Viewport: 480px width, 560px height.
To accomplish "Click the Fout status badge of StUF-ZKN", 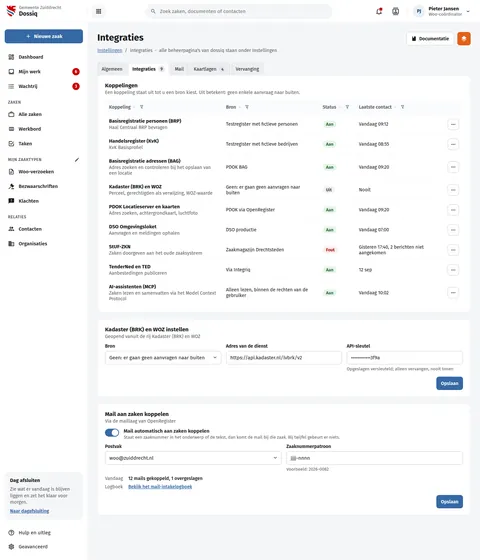I will [330, 250].
